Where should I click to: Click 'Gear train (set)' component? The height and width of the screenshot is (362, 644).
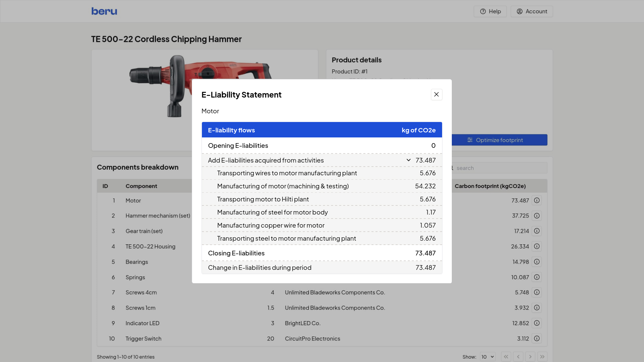point(144,231)
